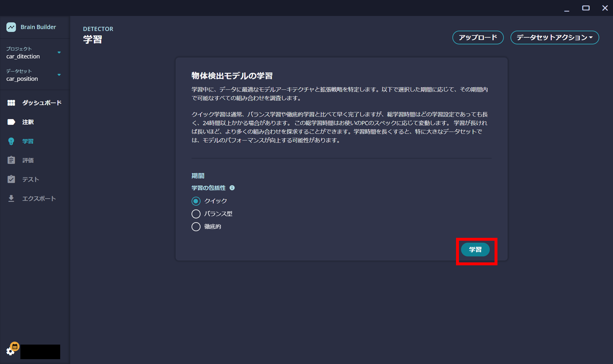Maximize the application window
This screenshot has width=613, height=364.
click(586, 8)
